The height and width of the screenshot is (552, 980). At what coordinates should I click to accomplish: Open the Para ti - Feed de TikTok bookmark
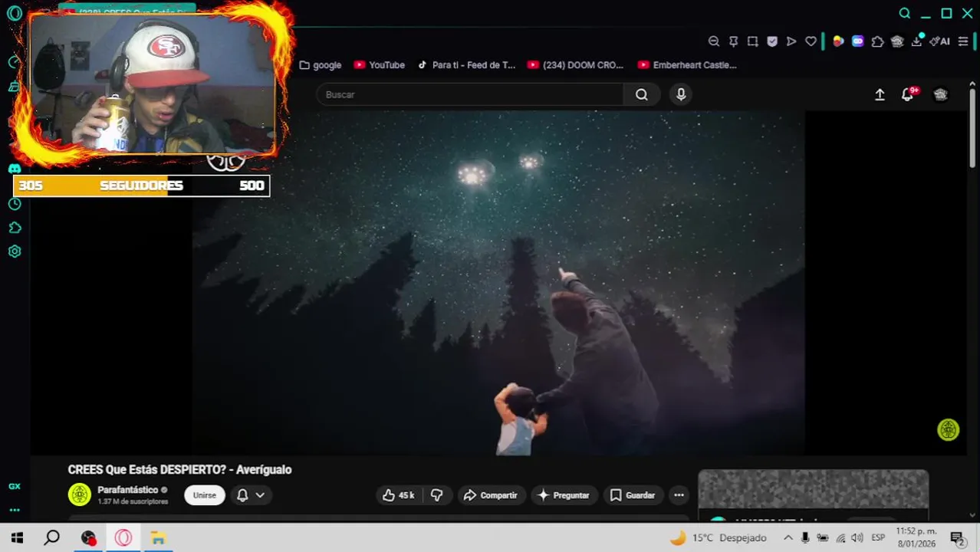(x=466, y=65)
